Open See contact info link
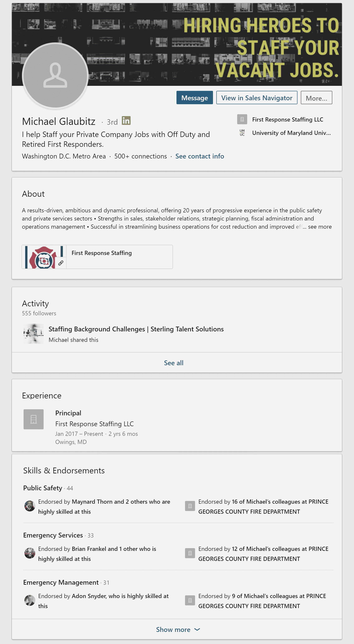 tap(199, 156)
